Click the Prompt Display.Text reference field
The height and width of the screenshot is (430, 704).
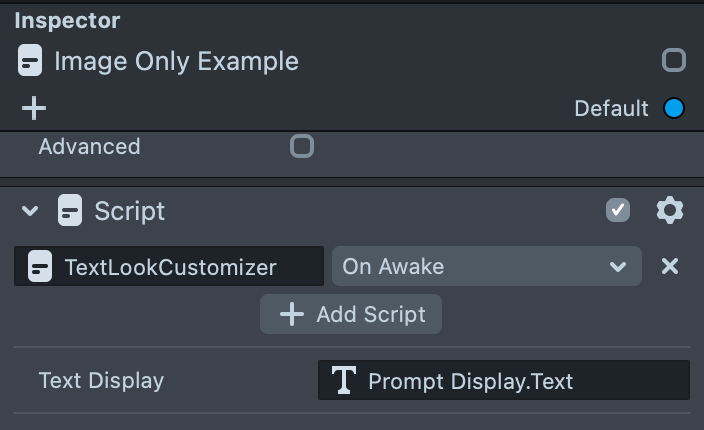pyautogui.click(x=503, y=381)
